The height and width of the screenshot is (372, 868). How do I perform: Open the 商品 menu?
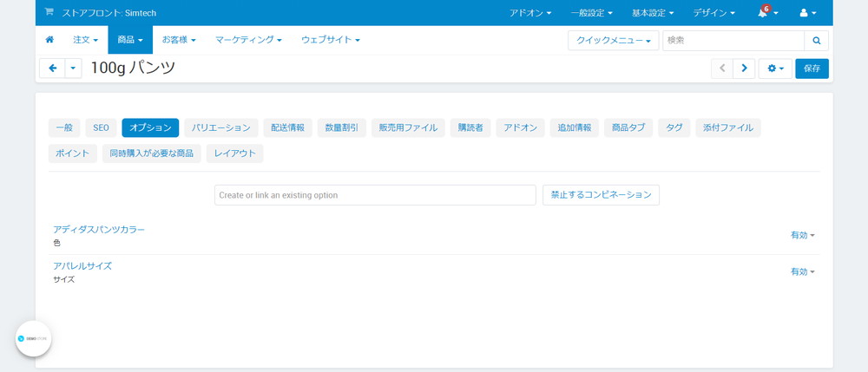tap(130, 40)
